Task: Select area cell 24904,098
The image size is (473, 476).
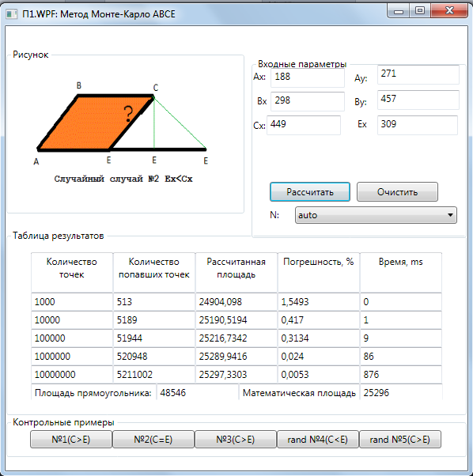Action: pos(236,302)
